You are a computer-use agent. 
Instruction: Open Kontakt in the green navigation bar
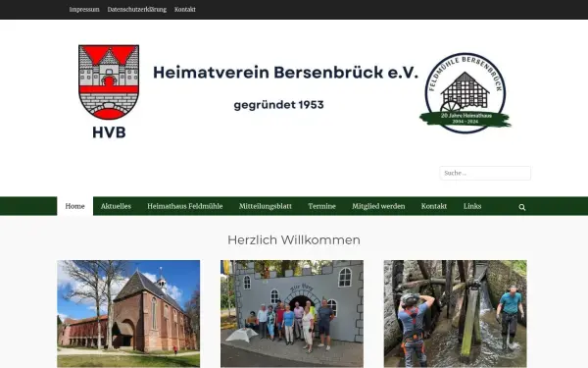[x=434, y=206]
